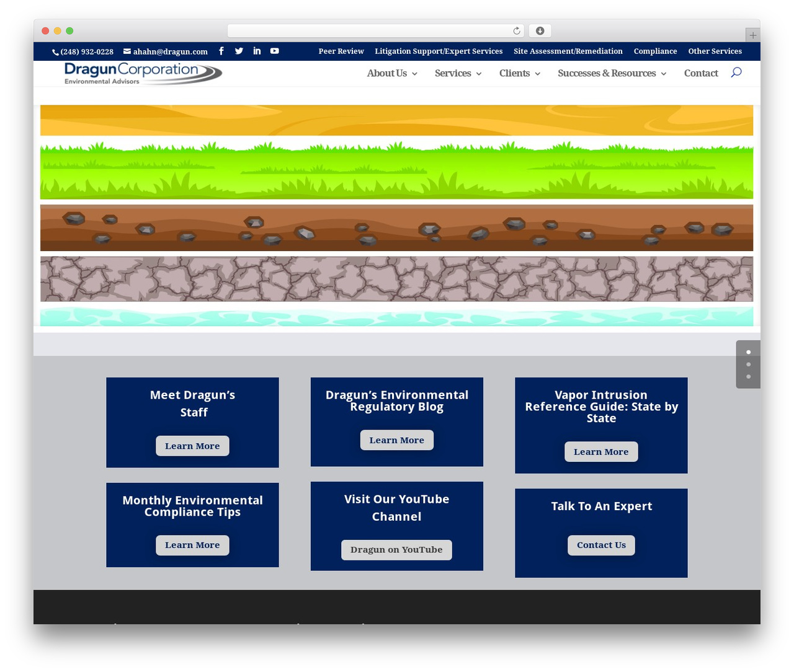Open the Twitter social icon
794x672 pixels.
tap(239, 51)
